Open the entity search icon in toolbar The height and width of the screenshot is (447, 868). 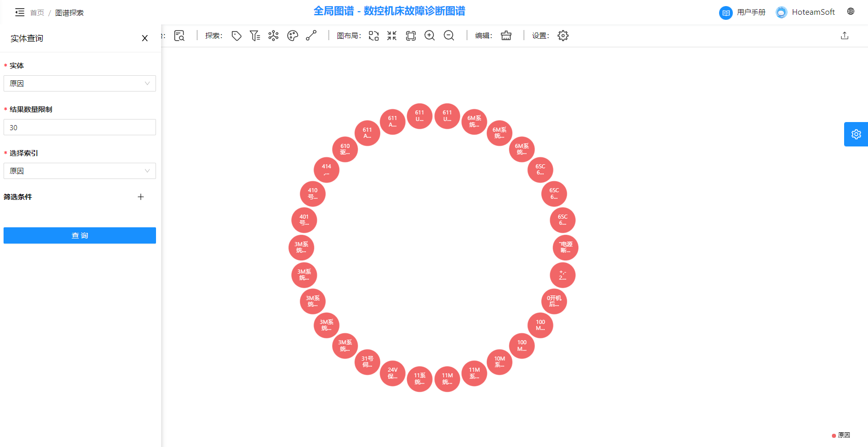coord(179,36)
